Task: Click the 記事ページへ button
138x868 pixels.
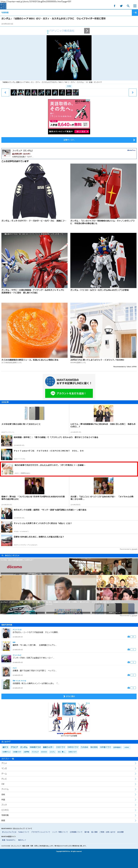Action: click(69, 140)
